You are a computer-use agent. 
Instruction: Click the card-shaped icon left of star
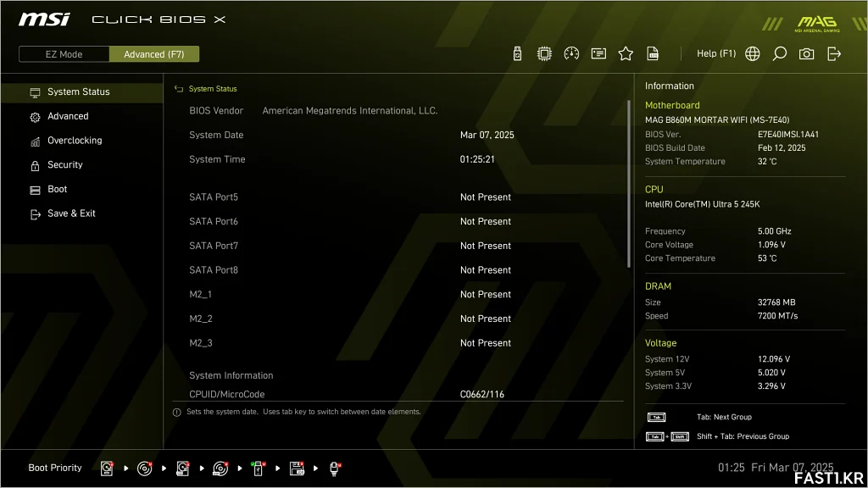[598, 53]
